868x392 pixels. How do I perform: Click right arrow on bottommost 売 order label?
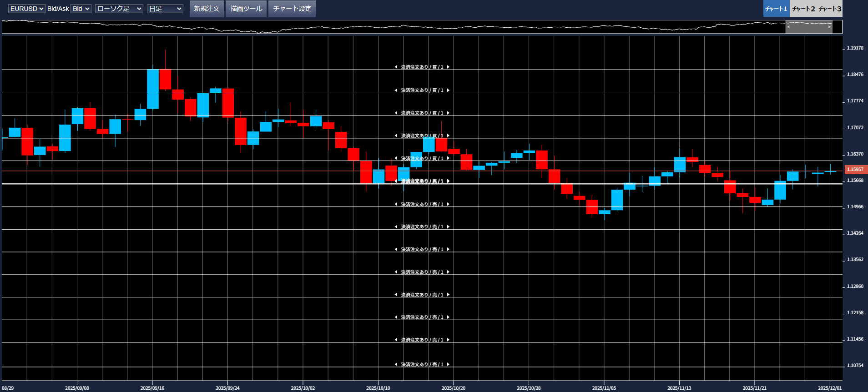(448, 365)
